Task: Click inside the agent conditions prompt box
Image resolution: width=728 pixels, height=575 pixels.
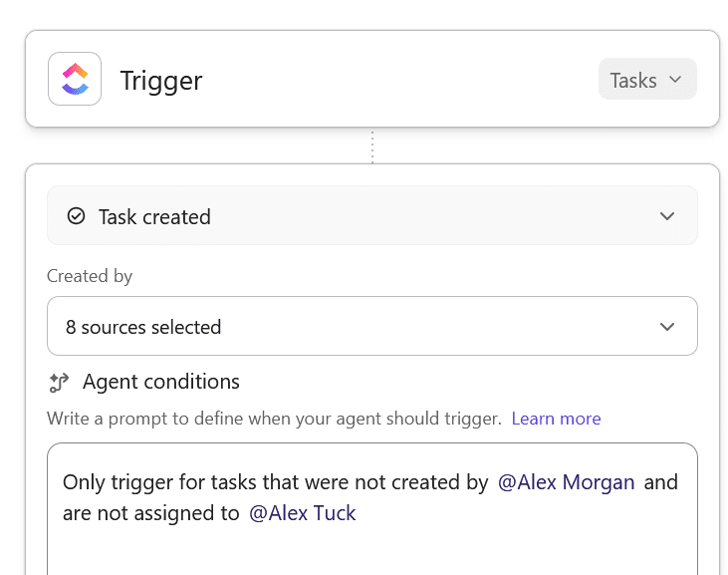Action: [x=371, y=548]
